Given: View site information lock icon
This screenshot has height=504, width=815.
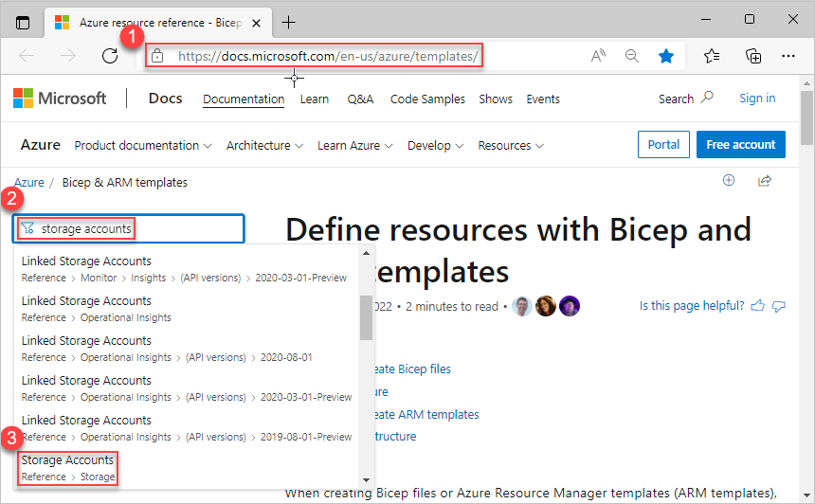Looking at the screenshot, I should [157, 56].
